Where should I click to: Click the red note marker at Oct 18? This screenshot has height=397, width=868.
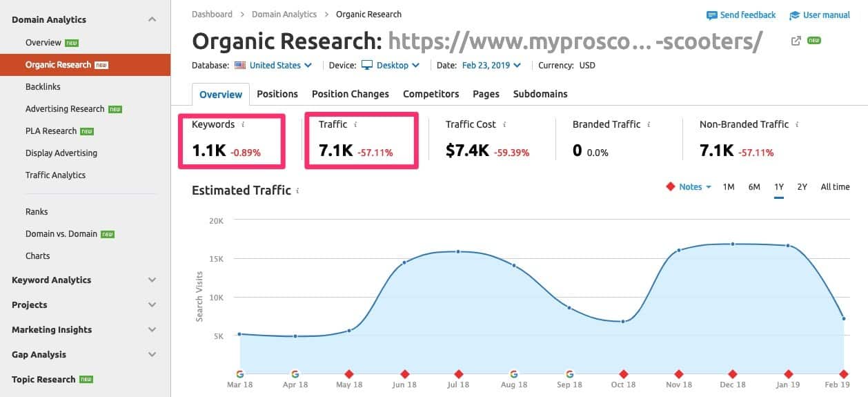624,374
